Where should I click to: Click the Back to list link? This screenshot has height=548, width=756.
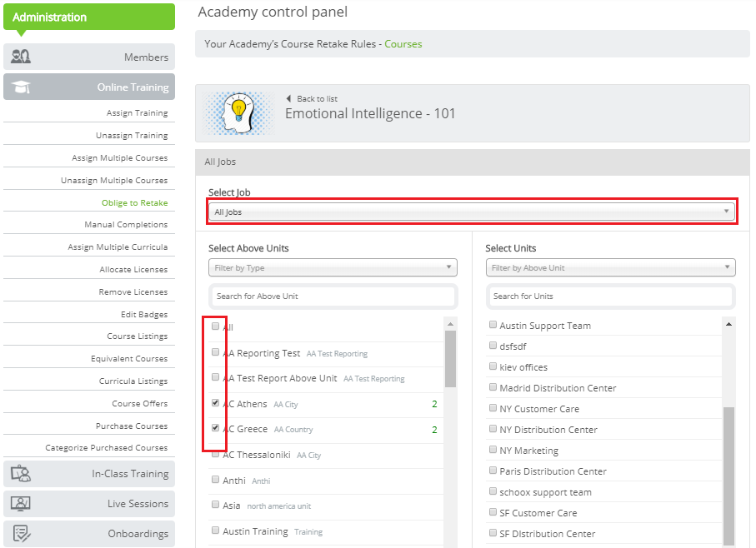(x=318, y=99)
